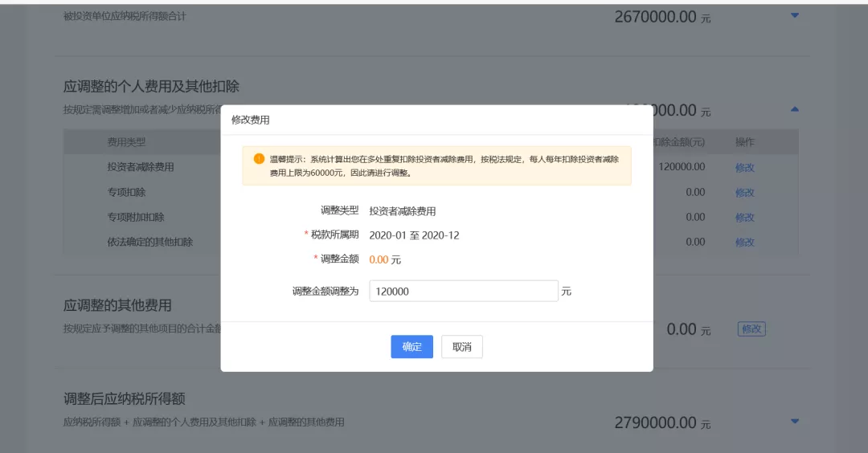This screenshot has width=868, height=453.
Task: Focus the 调整金额调整为 input field
Action: 463,292
